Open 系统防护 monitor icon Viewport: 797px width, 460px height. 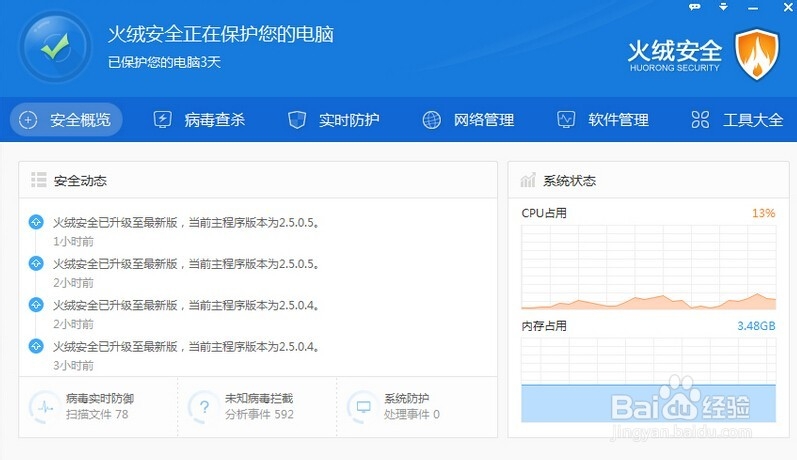(363, 407)
